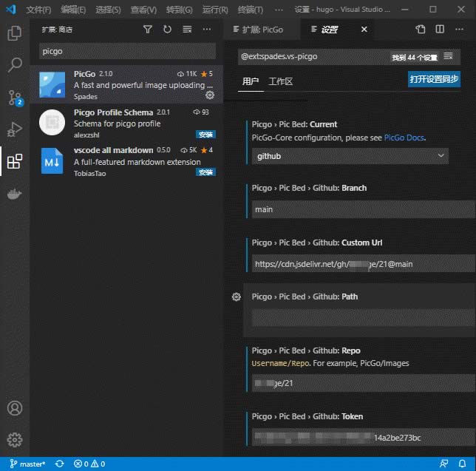Open the Run and Debug view

[14, 129]
